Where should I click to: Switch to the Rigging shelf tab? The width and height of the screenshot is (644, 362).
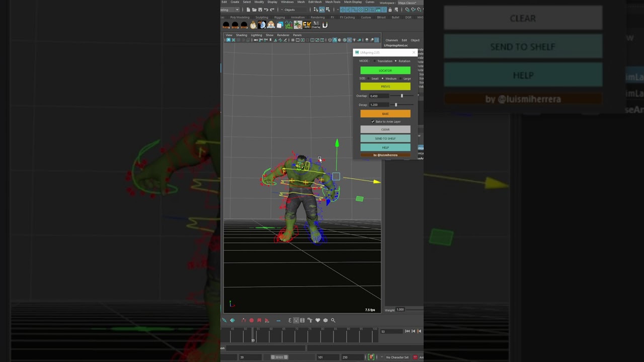(280, 17)
